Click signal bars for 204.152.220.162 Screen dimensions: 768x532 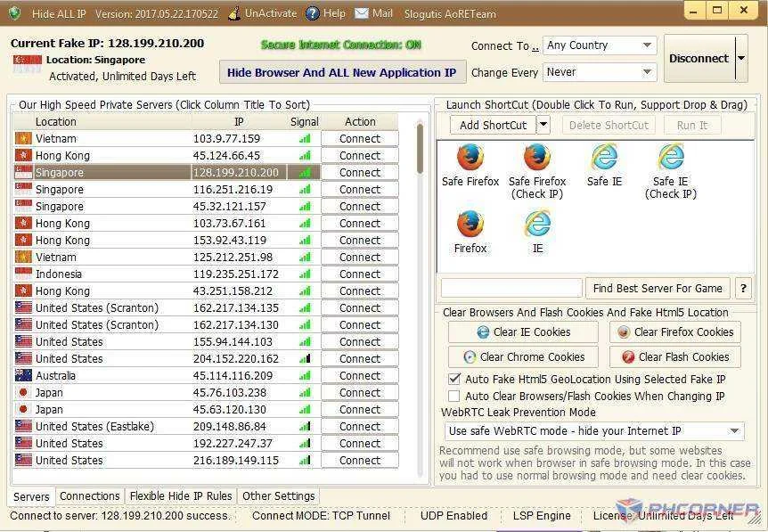pos(305,358)
